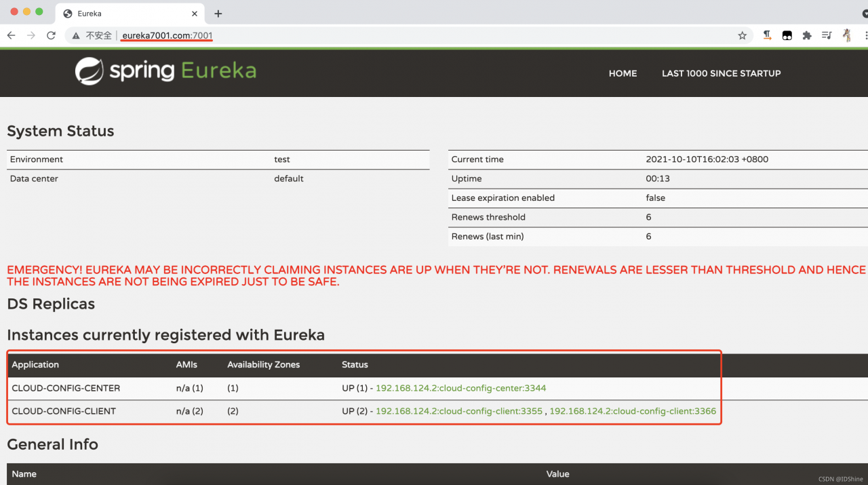Screen dimensions: 868x485
Task: Click the Status column header
Action: (355, 364)
